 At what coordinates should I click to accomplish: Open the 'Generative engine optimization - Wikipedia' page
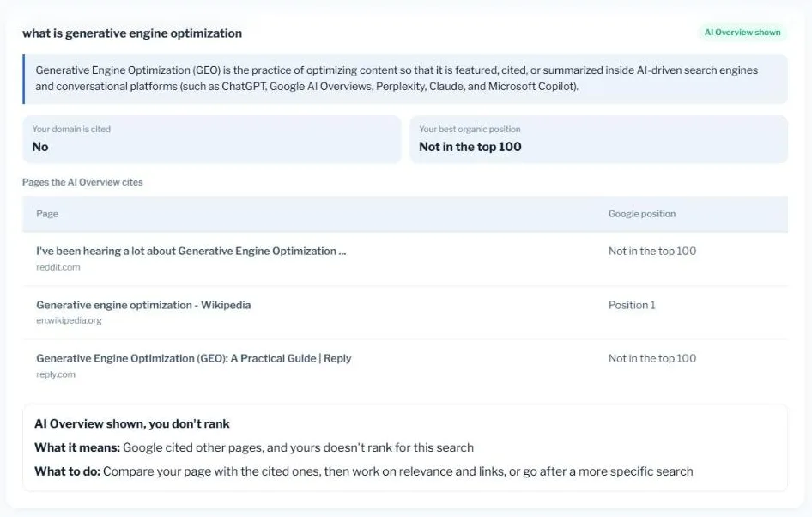pos(143,305)
